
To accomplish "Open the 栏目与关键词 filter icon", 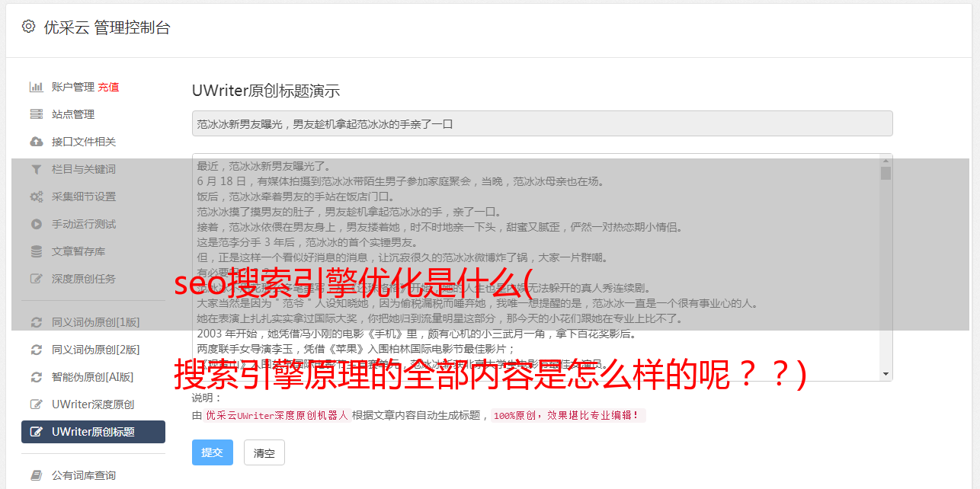I will point(36,169).
